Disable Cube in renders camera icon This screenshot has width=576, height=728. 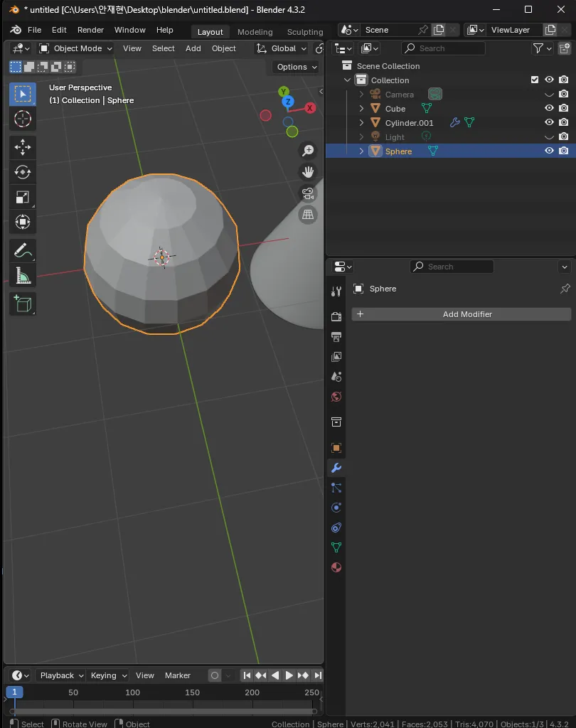563,108
